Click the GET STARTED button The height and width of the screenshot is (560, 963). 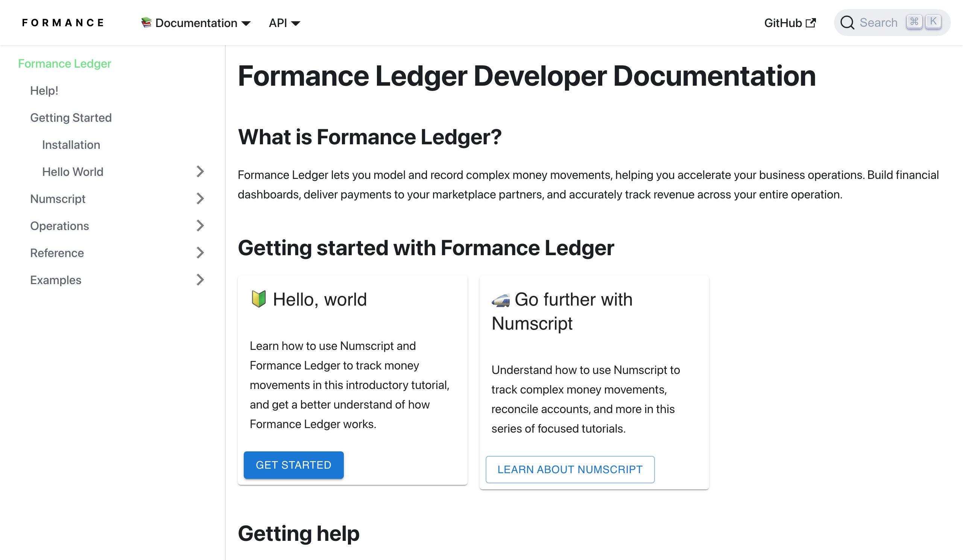pyautogui.click(x=293, y=465)
